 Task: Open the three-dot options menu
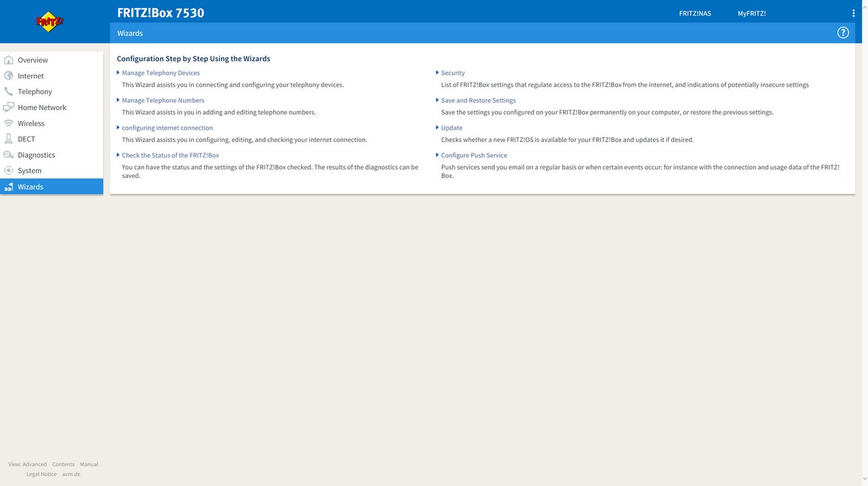pyautogui.click(x=853, y=13)
